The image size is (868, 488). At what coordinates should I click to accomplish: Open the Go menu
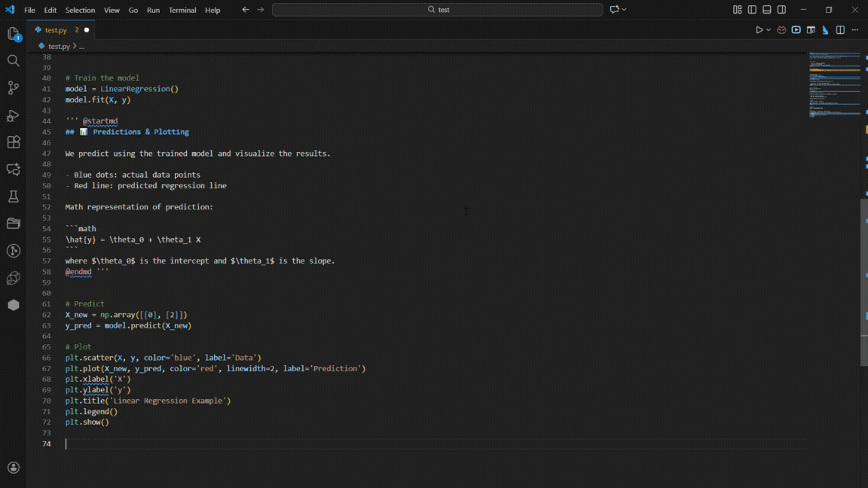point(133,10)
